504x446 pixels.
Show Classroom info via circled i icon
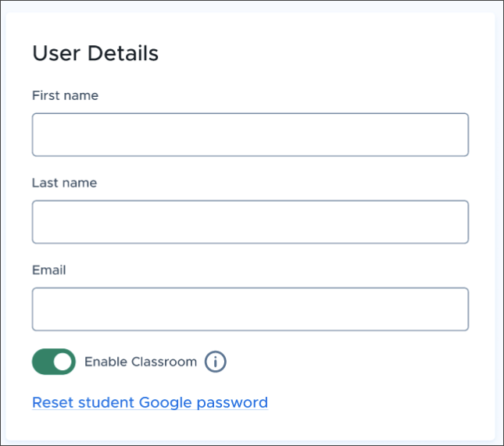tap(216, 362)
